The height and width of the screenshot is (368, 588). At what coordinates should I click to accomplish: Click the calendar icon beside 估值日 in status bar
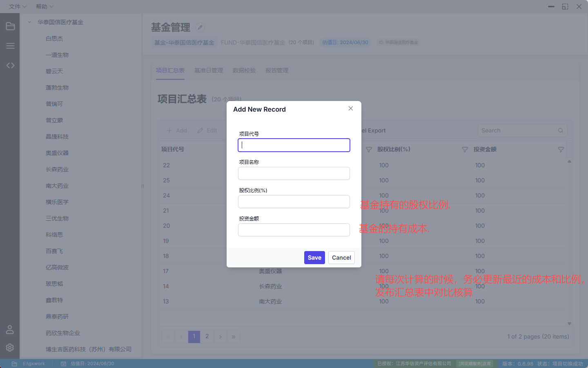(63, 364)
